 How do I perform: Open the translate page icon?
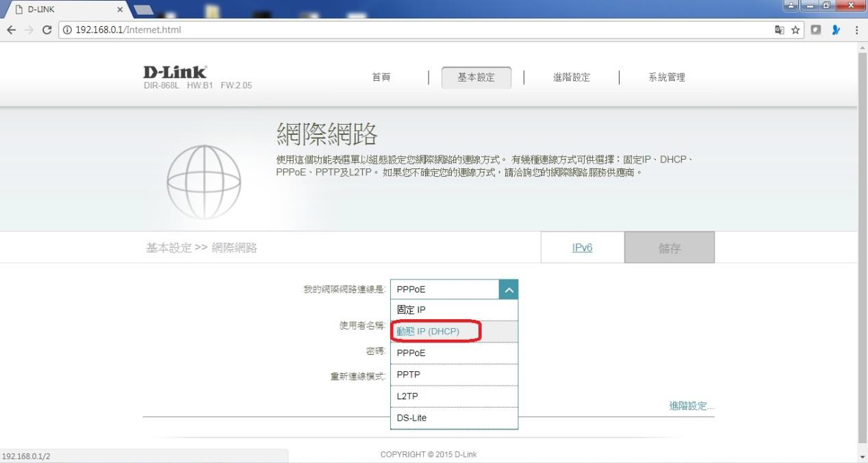click(x=778, y=30)
